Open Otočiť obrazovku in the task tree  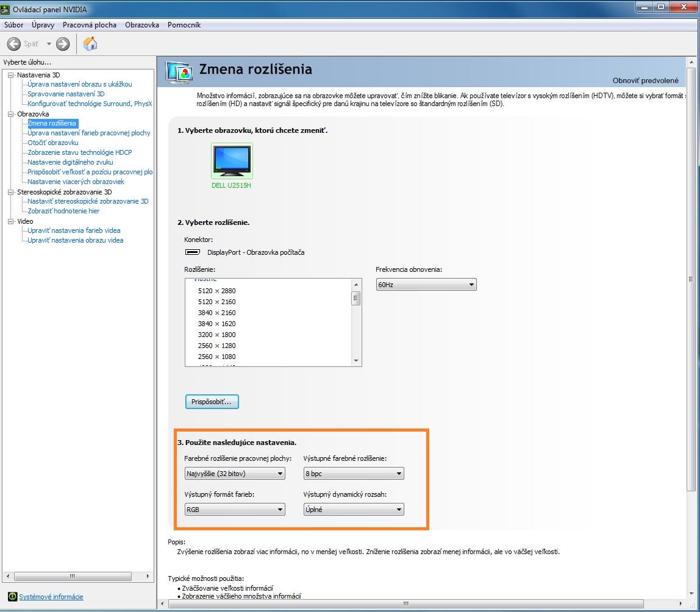pyautogui.click(x=53, y=143)
